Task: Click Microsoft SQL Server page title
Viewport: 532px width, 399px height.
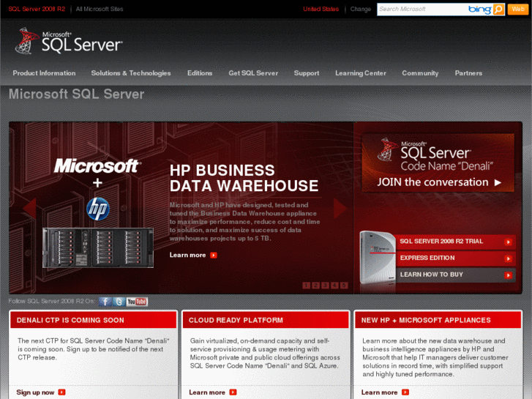Action: [76, 94]
